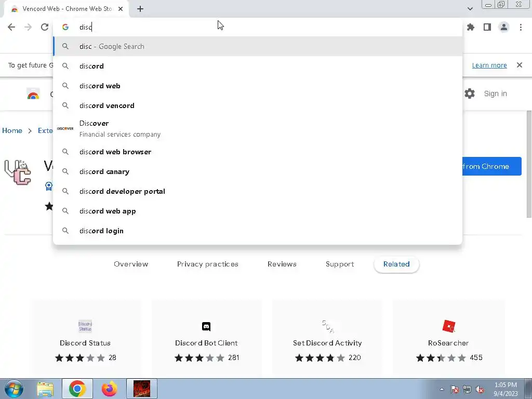Choose 'discord web app' suggestion
Screen dimensions: 532x399
(258, 211)
